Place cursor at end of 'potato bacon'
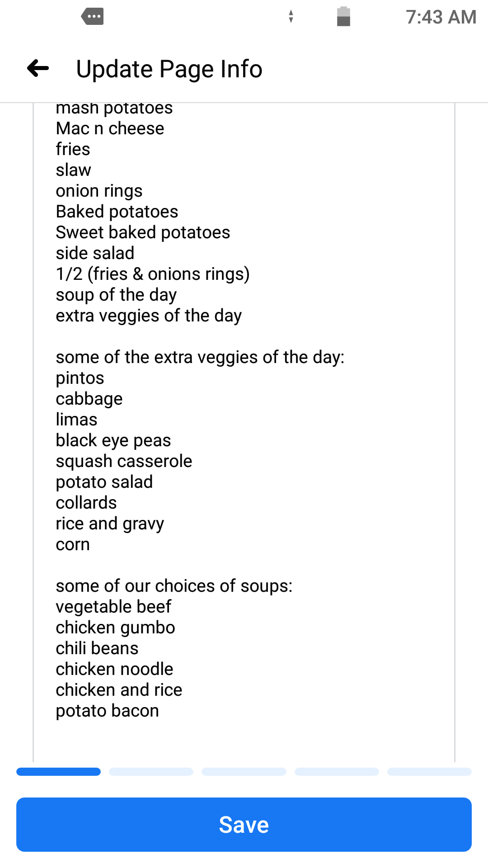Screen dimensions: 488x868 pos(160,711)
